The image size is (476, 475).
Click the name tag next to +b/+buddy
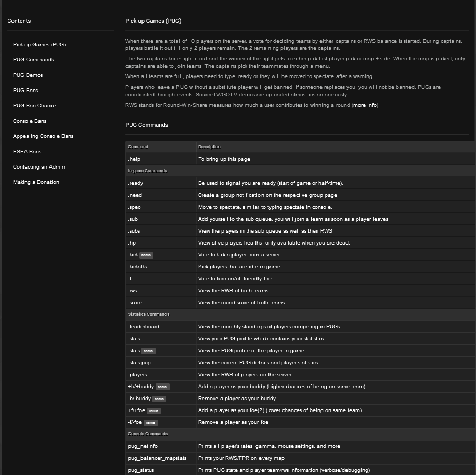pyautogui.click(x=162, y=387)
